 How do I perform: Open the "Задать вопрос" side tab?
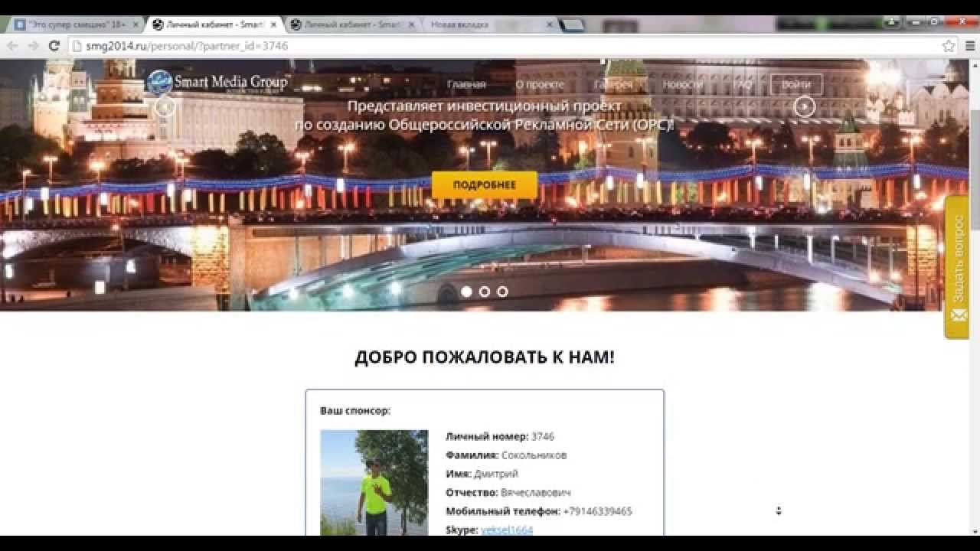[x=958, y=266]
